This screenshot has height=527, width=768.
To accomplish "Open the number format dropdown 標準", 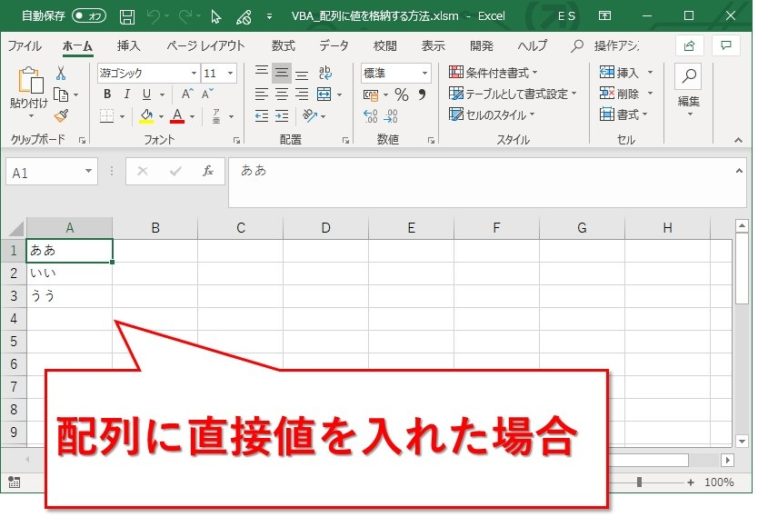I will [x=396, y=73].
